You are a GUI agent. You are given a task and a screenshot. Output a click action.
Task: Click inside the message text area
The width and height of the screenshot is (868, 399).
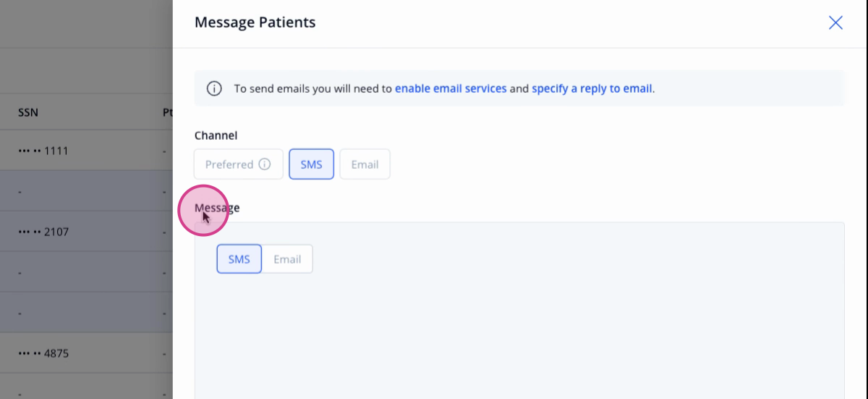click(x=519, y=333)
